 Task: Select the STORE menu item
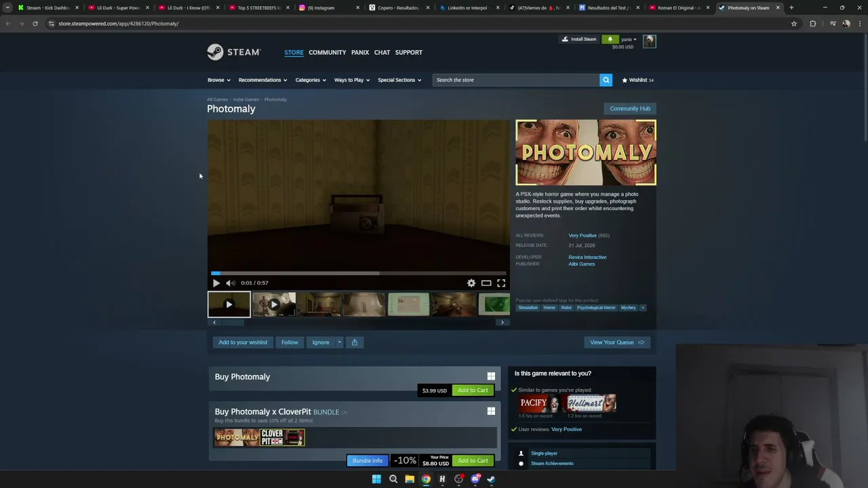coord(294,52)
